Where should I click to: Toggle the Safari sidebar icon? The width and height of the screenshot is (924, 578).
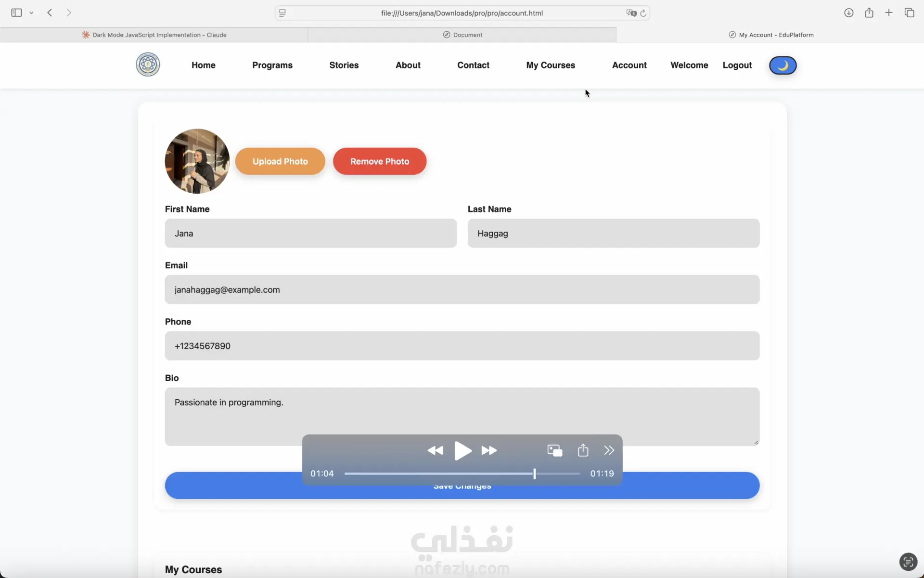point(16,13)
